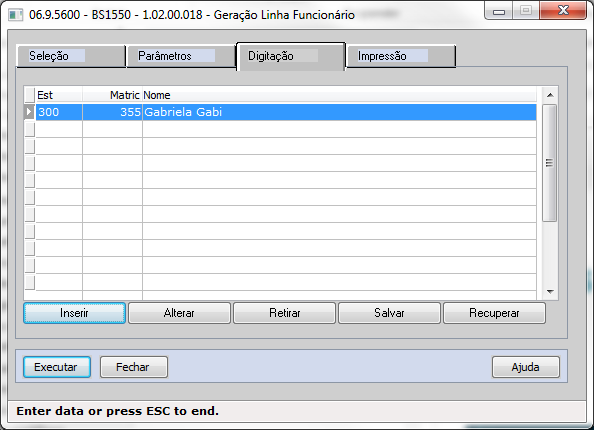This screenshot has width=594, height=430.
Task: Click the grid's scroll down arrow
Action: (x=550, y=292)
